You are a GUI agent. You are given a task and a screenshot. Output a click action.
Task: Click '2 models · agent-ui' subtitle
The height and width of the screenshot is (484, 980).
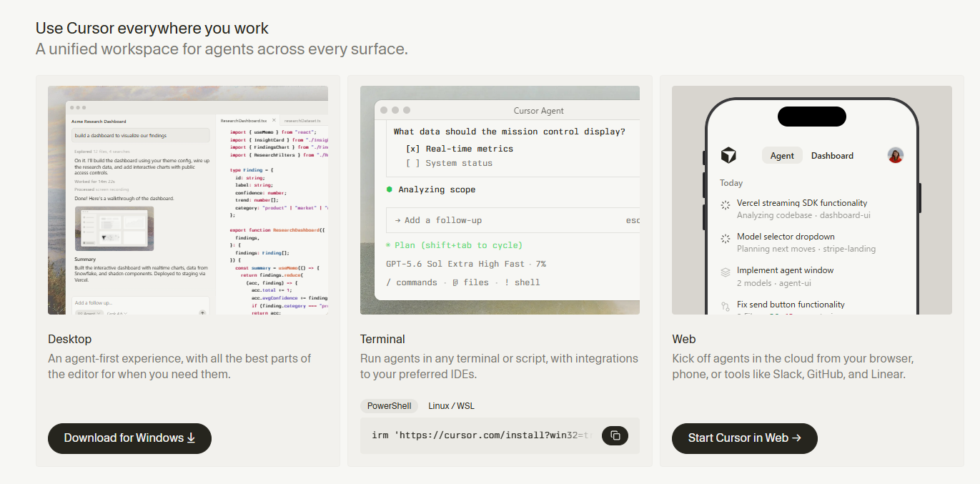coord(774,282)
